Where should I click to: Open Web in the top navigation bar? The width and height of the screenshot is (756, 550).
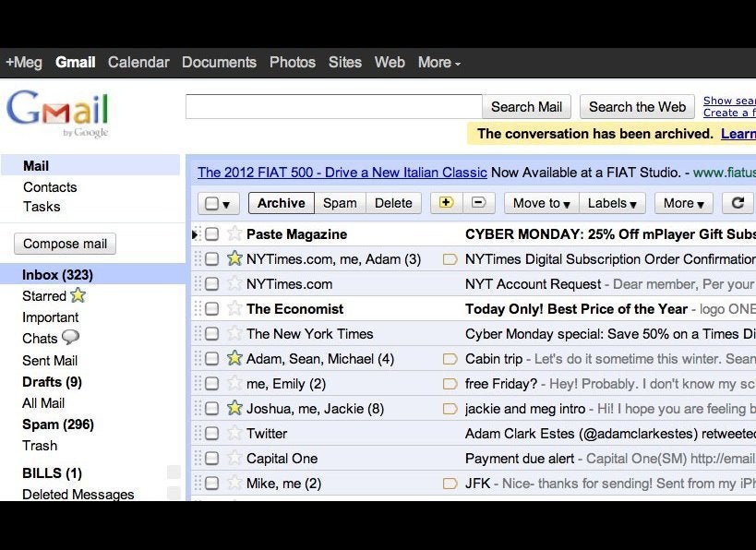pyautogui.click(x=390, y=62)
